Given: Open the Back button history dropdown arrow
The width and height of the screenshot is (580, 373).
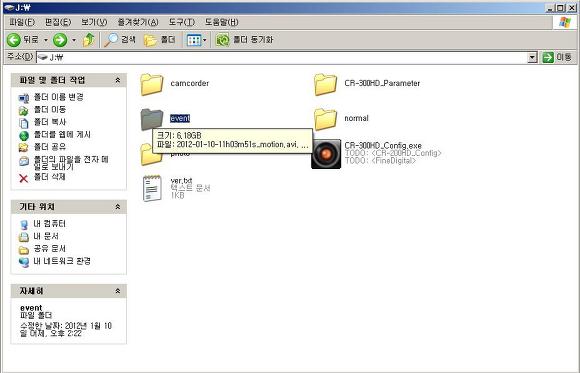Looking at the screenshot, I should pyautogui.click(x=46, y=40).
